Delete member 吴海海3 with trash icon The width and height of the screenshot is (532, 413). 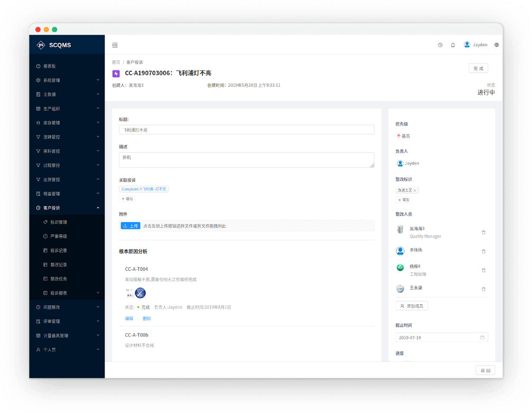[484, 232]
